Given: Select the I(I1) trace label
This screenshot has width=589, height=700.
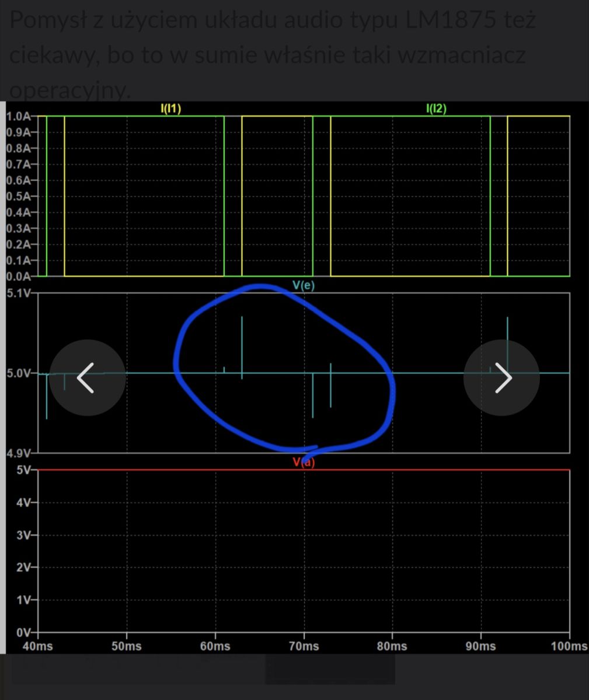Looking at the screenshot, I should (170, 108).
